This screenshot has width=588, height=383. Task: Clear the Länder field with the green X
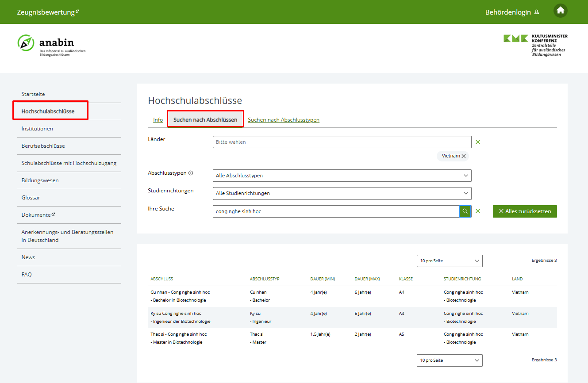click(478, 142)
